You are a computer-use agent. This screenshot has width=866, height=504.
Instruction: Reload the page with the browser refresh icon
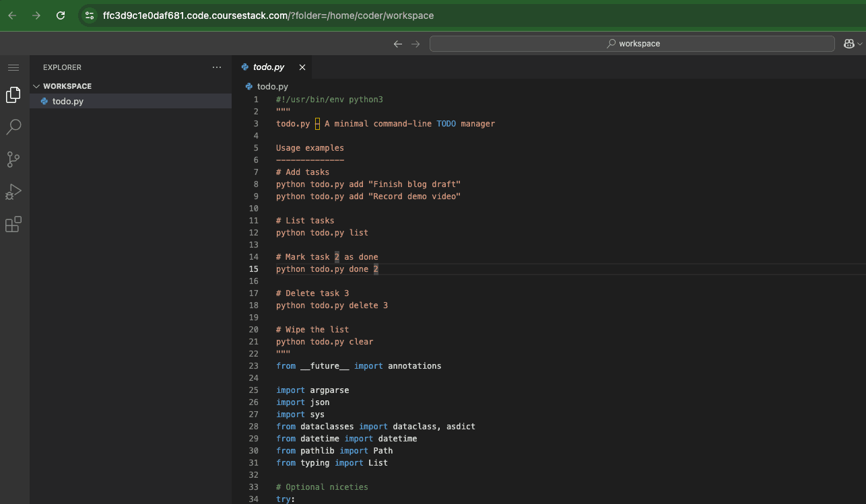pyautogui.click(x=60, y=15)
